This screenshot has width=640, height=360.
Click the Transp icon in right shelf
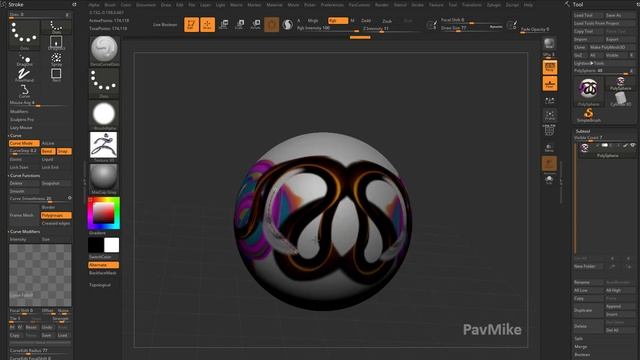click(549, 148)
